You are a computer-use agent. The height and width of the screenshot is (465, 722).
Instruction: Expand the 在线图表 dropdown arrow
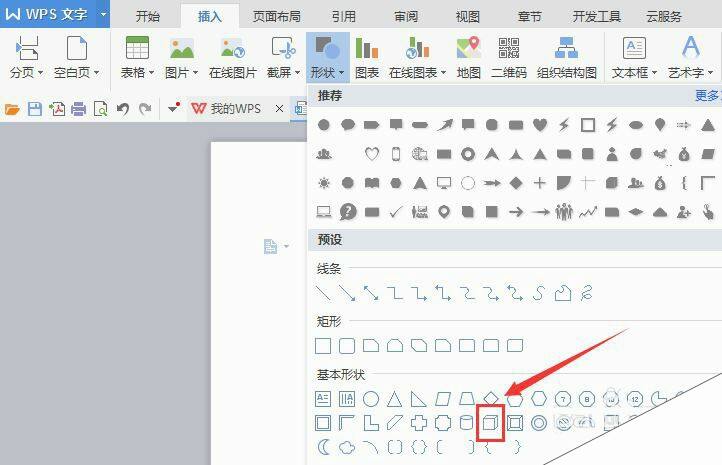tap(443, 73)
